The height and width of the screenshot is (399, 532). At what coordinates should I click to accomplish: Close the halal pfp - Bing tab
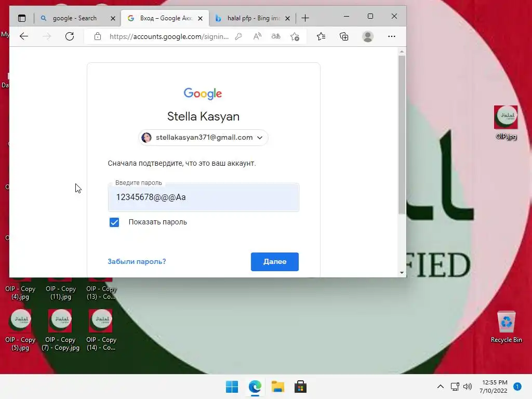[287, 18]
